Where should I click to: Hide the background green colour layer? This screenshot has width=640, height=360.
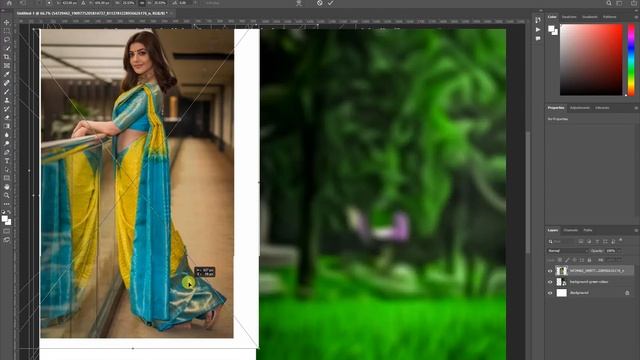coord(550,282)
